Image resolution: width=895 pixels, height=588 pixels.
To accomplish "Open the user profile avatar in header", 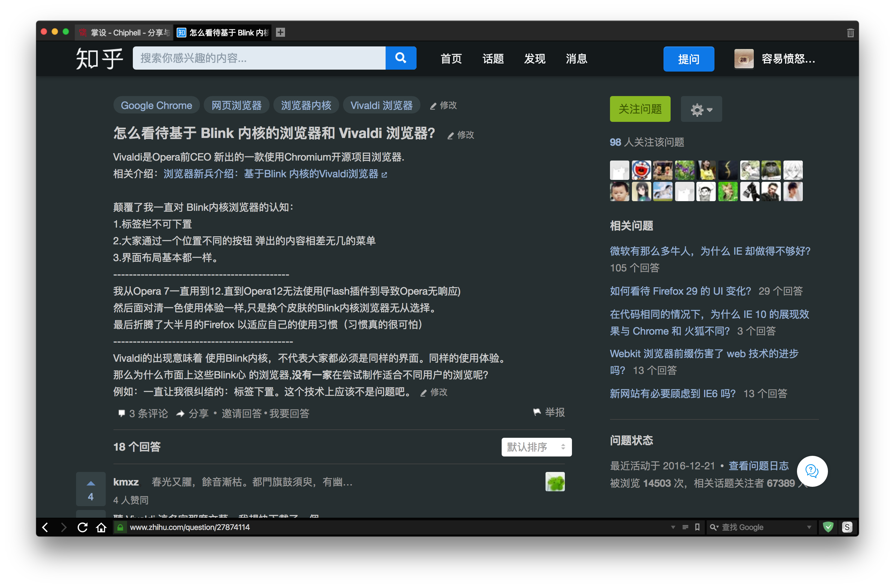I will tap(743, 59).
